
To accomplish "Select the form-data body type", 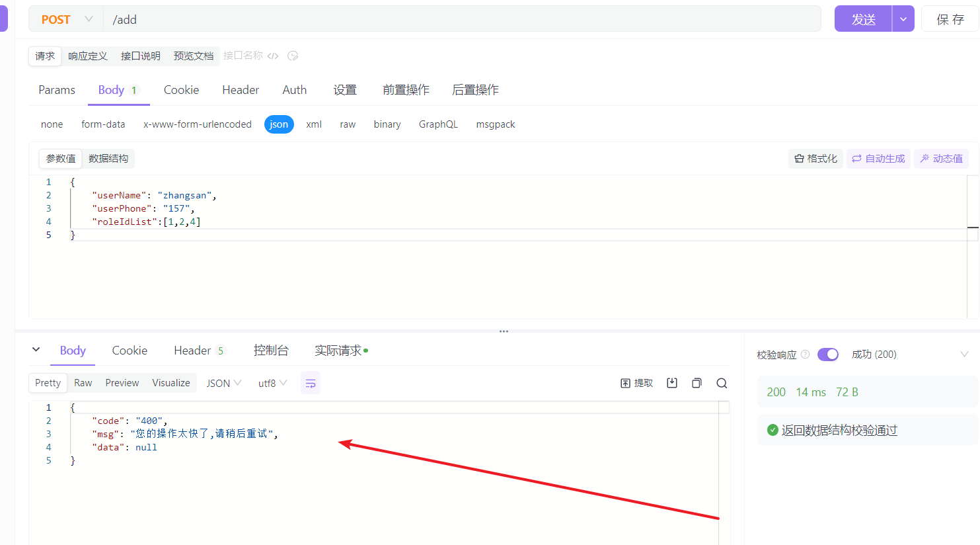I will pos(103,124).
